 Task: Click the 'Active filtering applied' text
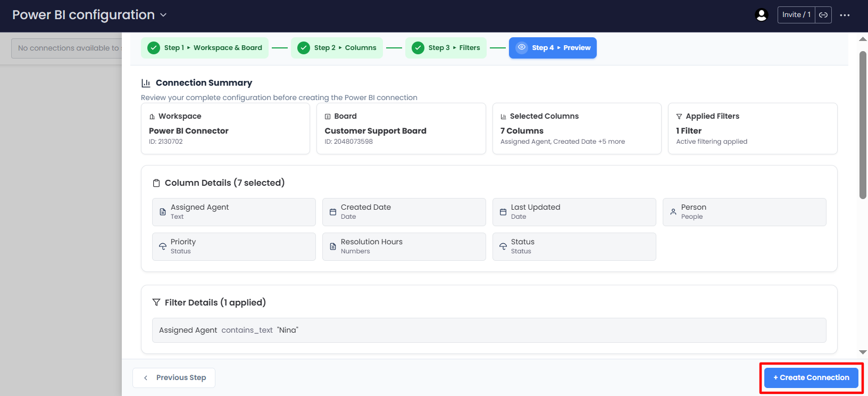tap(712, 142)
